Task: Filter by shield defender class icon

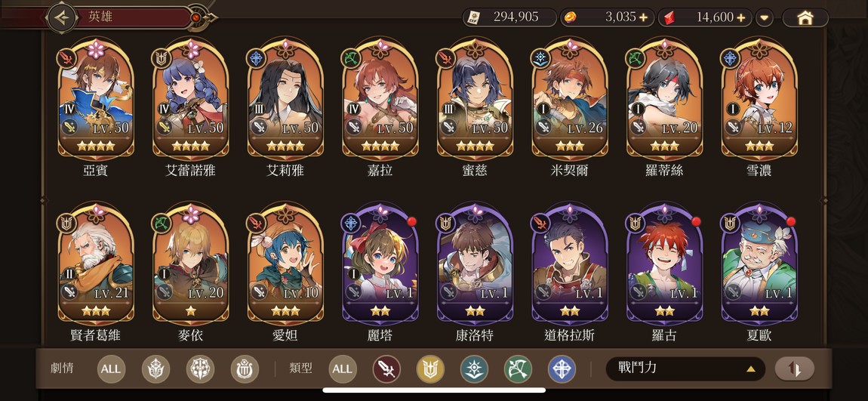Action: pos(430,369)
